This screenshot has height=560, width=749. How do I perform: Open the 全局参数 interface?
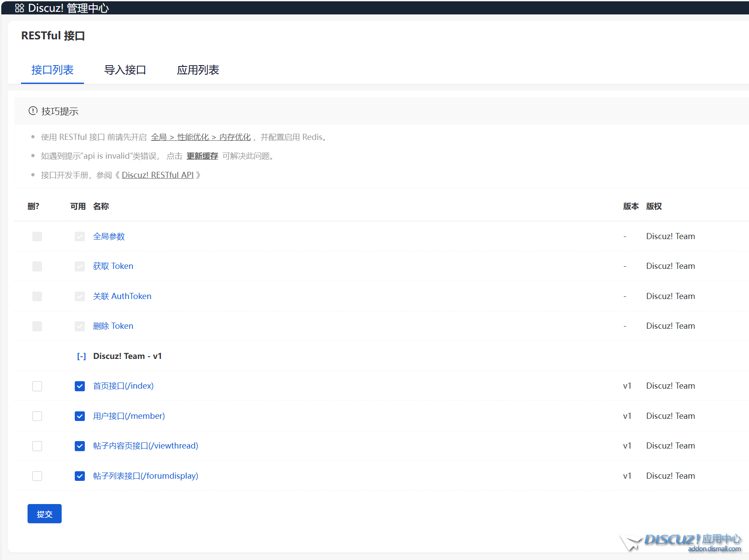(109, 237)
